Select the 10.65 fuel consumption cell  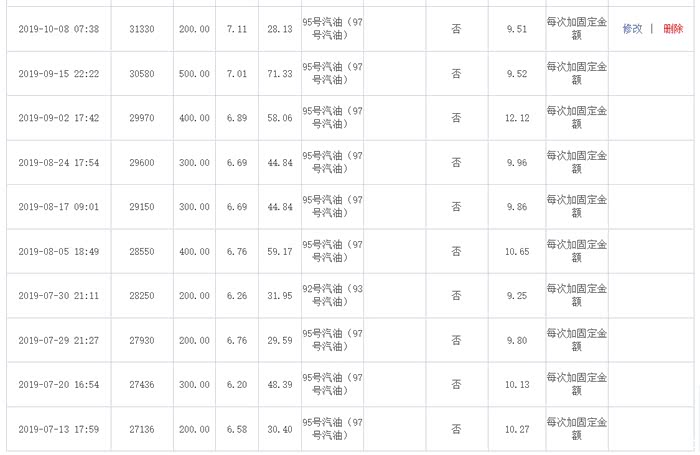tap(517, 252)
